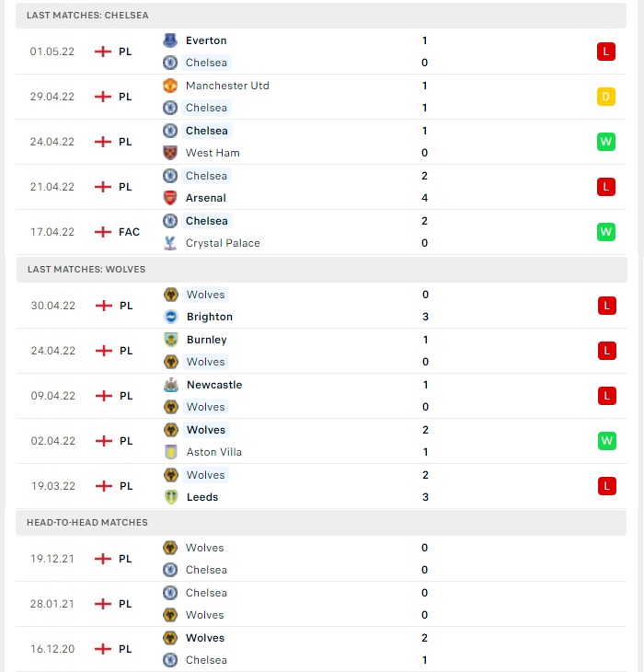Open the 16.12.20 Wolves vs Chelsea match
The height and width of the screenshot is (672, 644).
321,649
